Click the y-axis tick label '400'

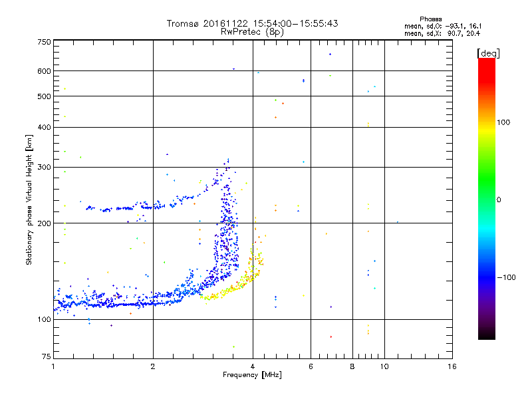(44, 127)
